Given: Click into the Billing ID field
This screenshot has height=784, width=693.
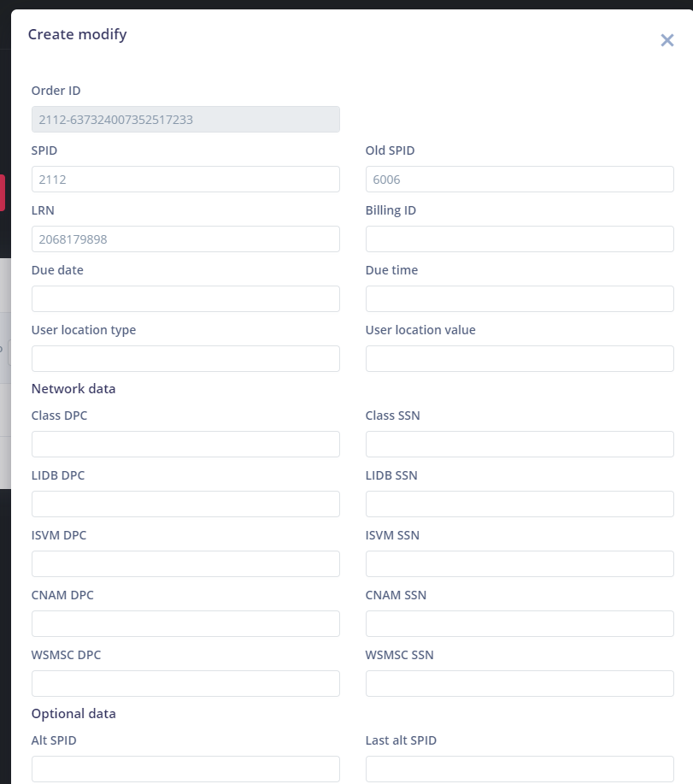Looking at the screenshot, I should [x=520, y=239].
